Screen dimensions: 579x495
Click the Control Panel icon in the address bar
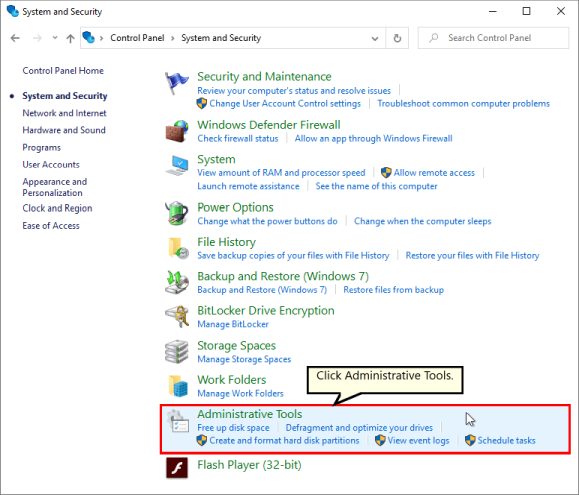[89, 38]
